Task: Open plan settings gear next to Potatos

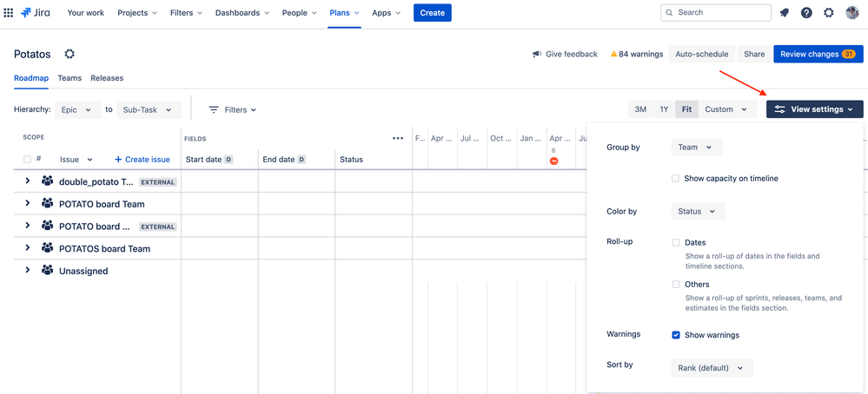Action: (70, 54)
